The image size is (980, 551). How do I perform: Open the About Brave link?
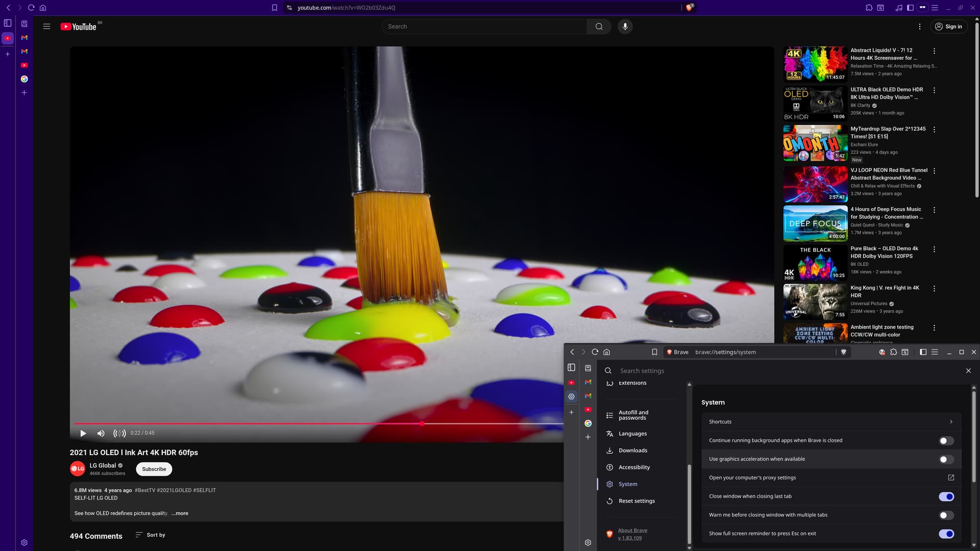pos(632,531)
